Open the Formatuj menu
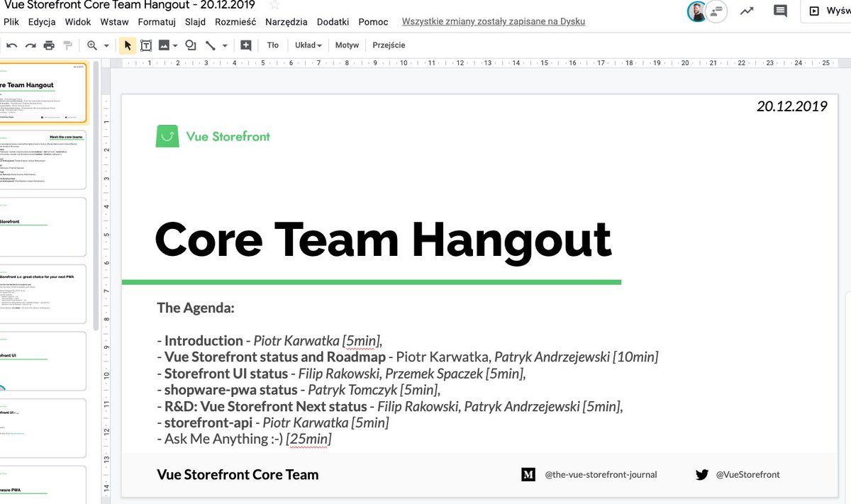Viewport: 851px width, 504px height. click(157, 22)
